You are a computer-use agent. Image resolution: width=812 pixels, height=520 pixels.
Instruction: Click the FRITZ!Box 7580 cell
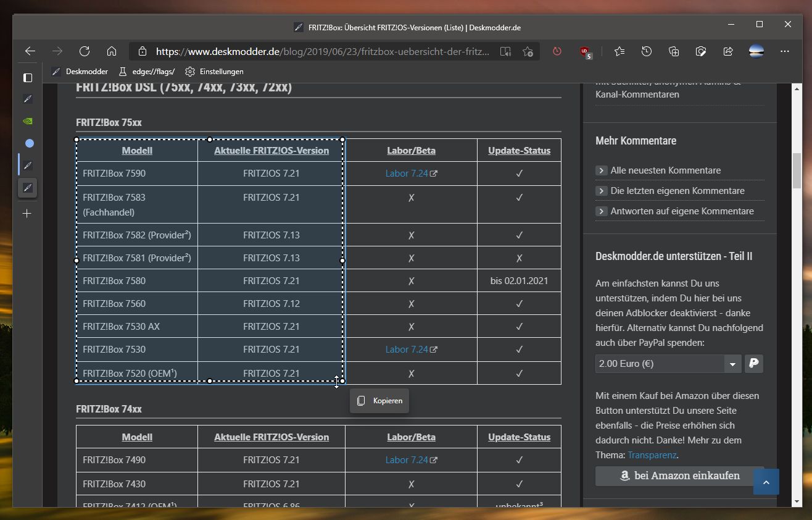click(137, 281)
